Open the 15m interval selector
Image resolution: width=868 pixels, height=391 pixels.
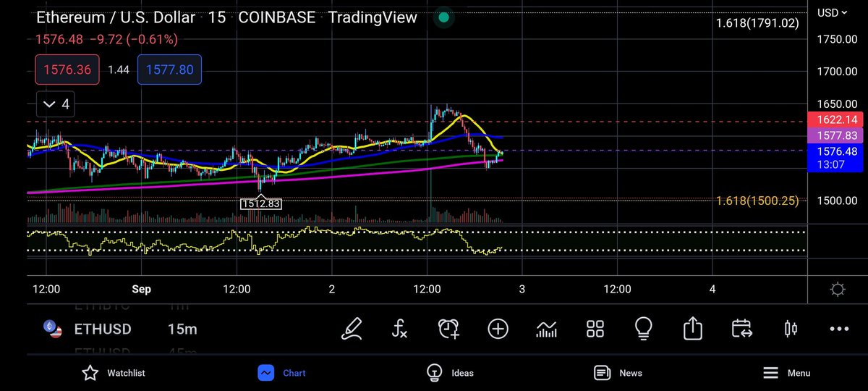point(182,329)
